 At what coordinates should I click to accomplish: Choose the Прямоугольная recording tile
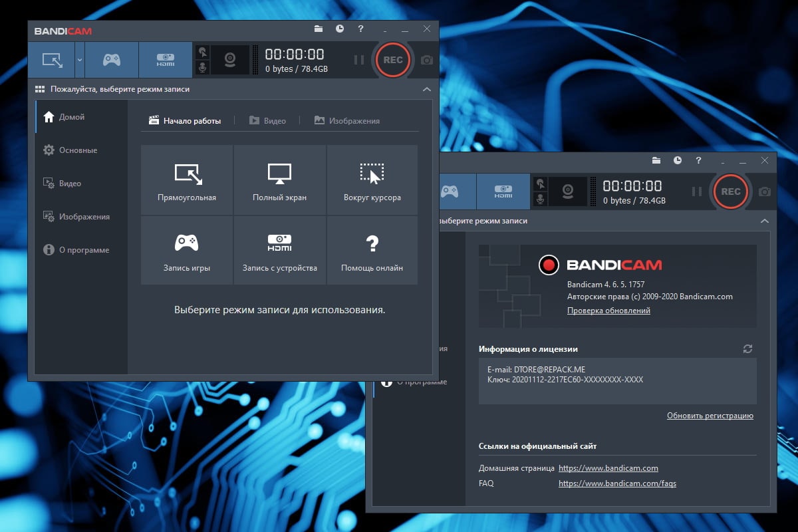[x=187, y=180]
